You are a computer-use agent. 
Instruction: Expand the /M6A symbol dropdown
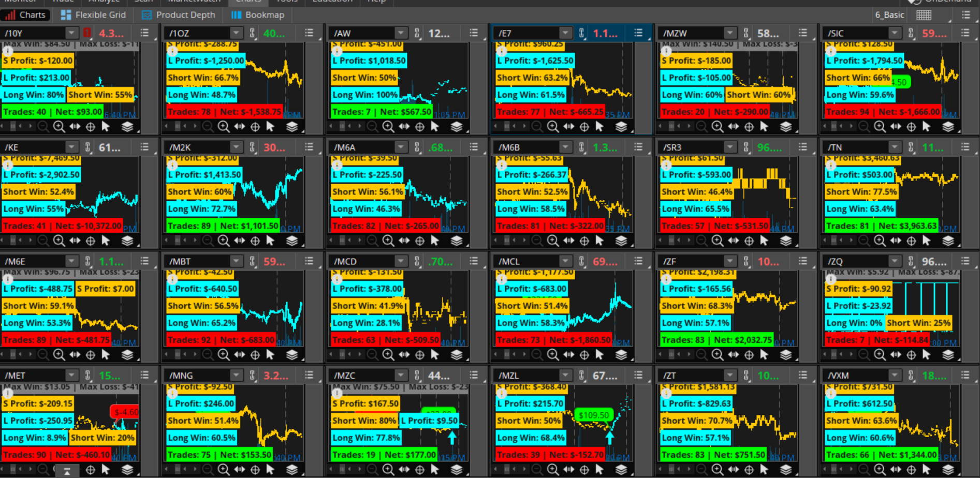(x=401, y=147)
